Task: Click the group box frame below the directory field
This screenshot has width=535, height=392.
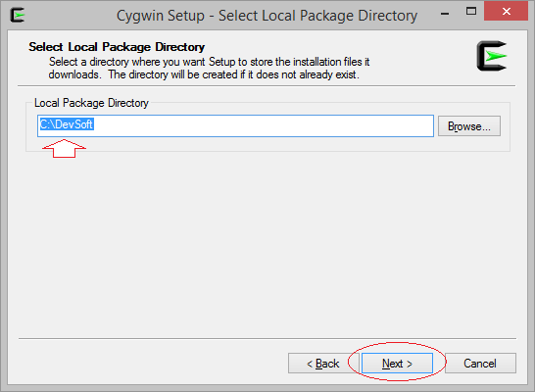Action: (x=267, y=151)
